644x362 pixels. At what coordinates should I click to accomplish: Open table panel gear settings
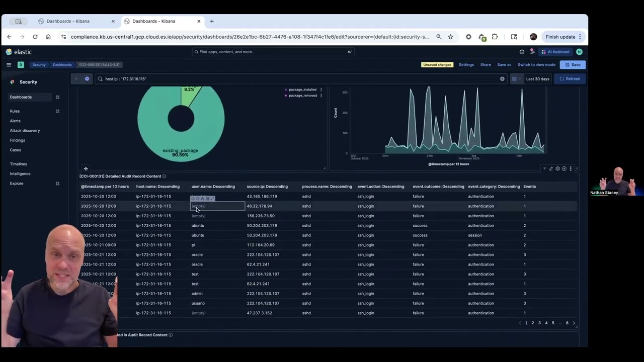[x=557, y=169]
